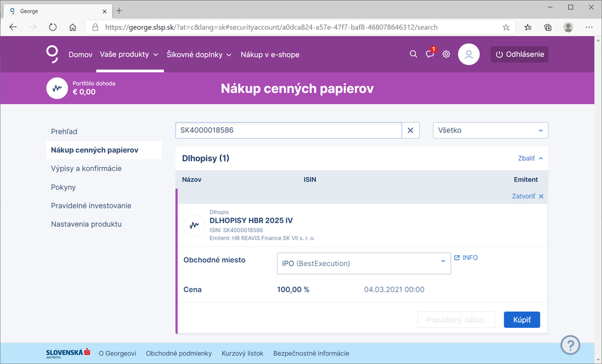Expand the Šikovné doplnky menu
This screenshot has width=602, height=364.
coord(199,54)
